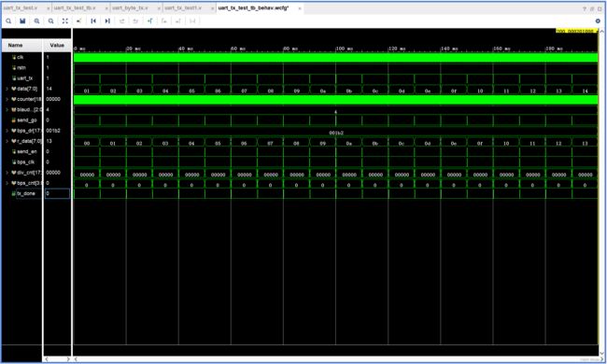Close the uart_byte_tx.v tab

coord(159,8)
